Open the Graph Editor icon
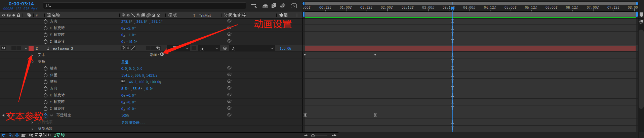644x138 pixels. 294,6
